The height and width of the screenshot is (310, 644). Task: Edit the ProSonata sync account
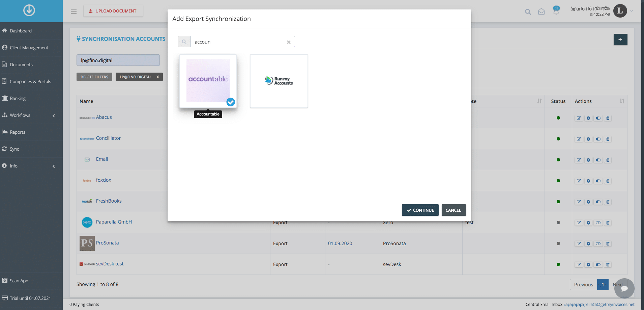579,244
